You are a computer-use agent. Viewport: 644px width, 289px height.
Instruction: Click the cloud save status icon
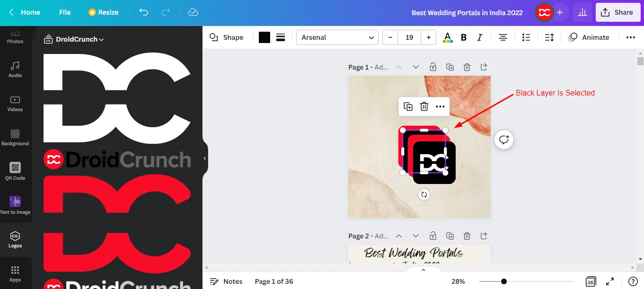(193, 12)
